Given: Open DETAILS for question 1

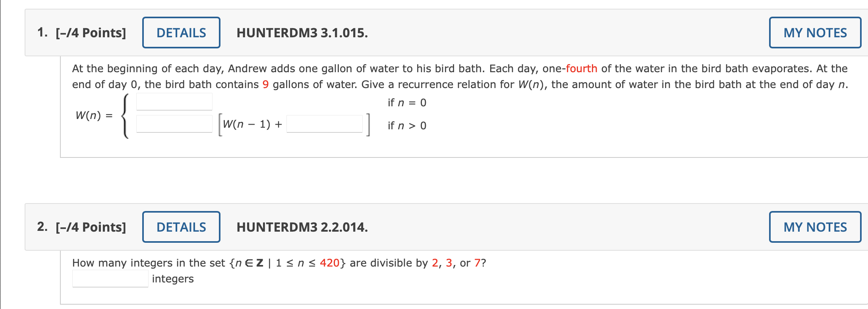Looking at the screenshot, I should click(181, 33).
